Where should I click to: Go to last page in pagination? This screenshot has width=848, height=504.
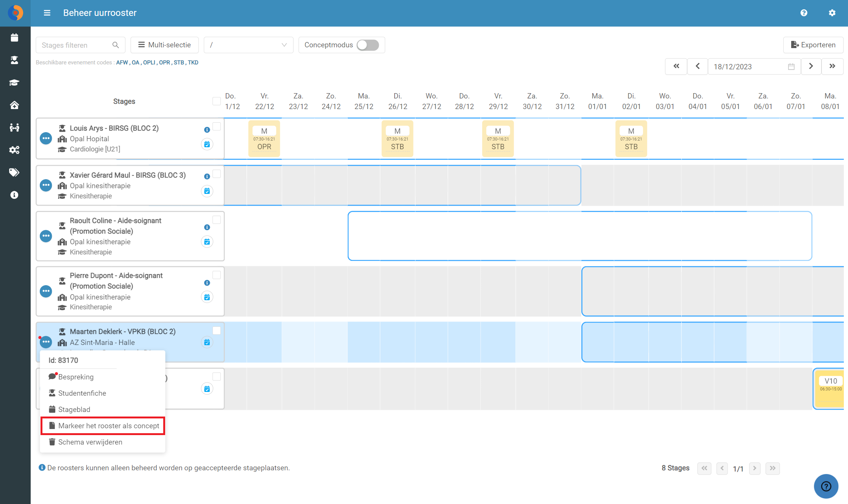pyautogui.click(x=772, y=468)
